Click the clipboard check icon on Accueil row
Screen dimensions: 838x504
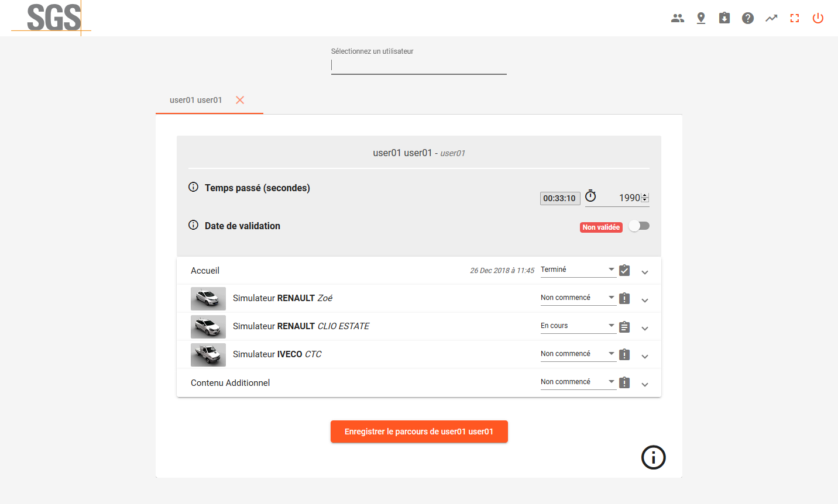tap(624, 270)
